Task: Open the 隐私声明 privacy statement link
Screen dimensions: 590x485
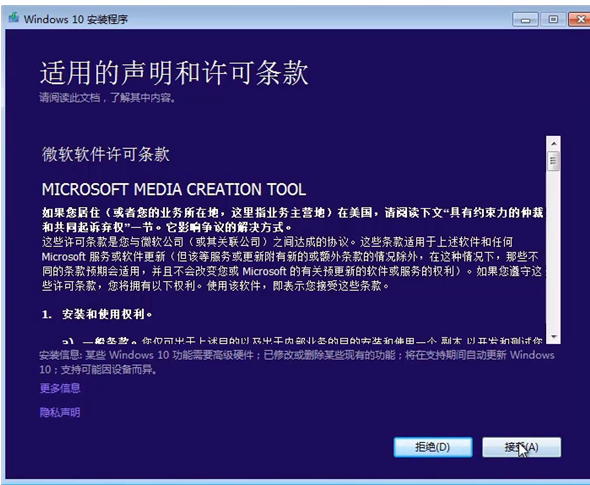Action: [x=60, y=412]
